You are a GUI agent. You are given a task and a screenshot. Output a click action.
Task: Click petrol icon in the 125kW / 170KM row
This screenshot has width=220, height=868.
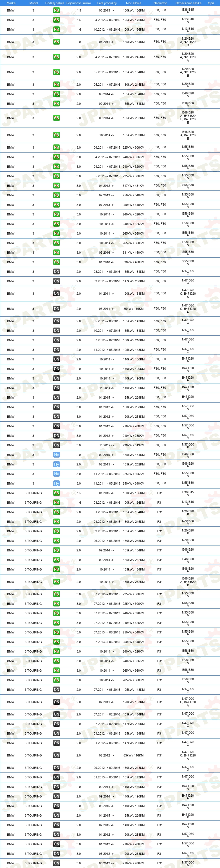[x=56, y=20]
